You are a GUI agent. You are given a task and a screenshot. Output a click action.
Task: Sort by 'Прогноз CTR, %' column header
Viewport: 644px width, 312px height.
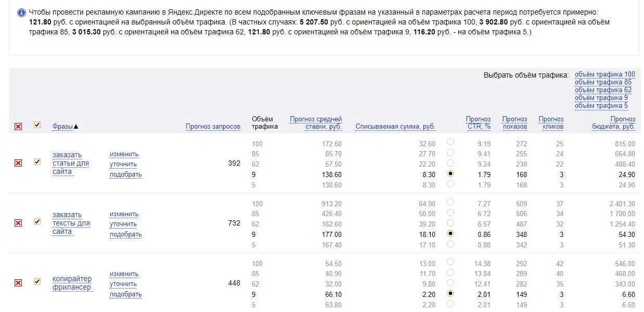coord(478,123)
